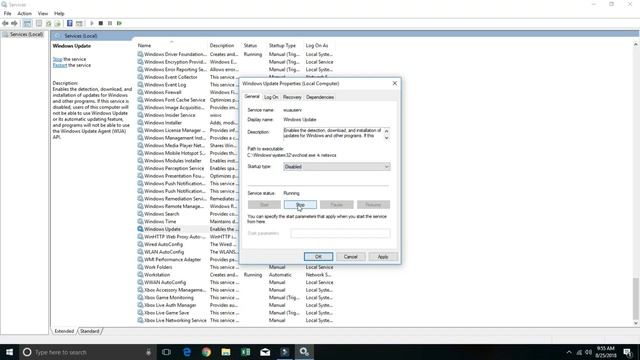Click the Pause Service toolbar icon

pyautogui.click(x=110, y=23)
